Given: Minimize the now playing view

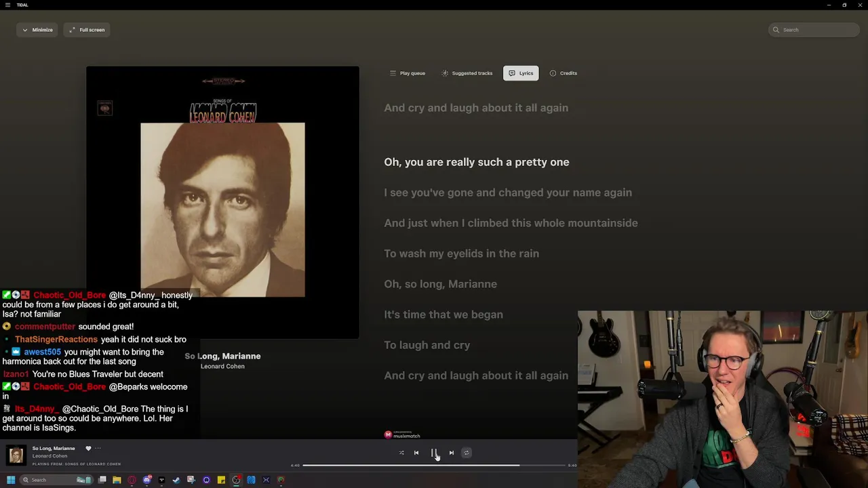Looking at the screenshot, I should tap(37, 30).
